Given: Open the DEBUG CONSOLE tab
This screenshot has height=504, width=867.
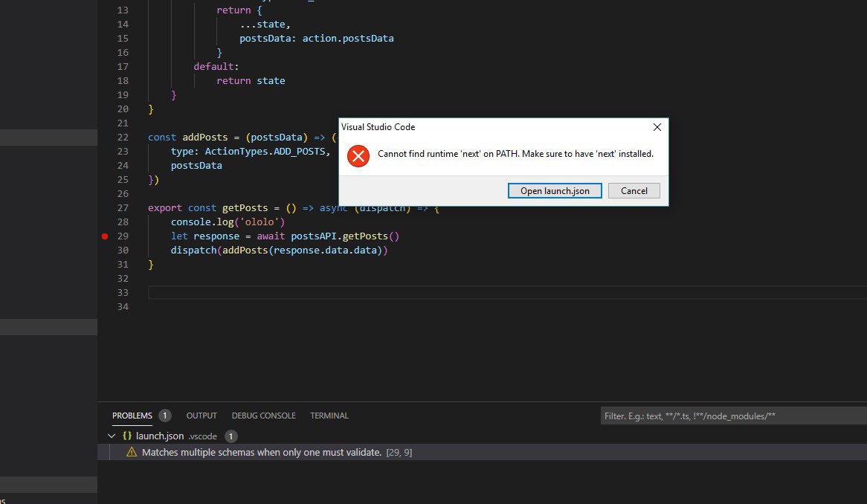Looking at the screenshot, I should (264, 416).
